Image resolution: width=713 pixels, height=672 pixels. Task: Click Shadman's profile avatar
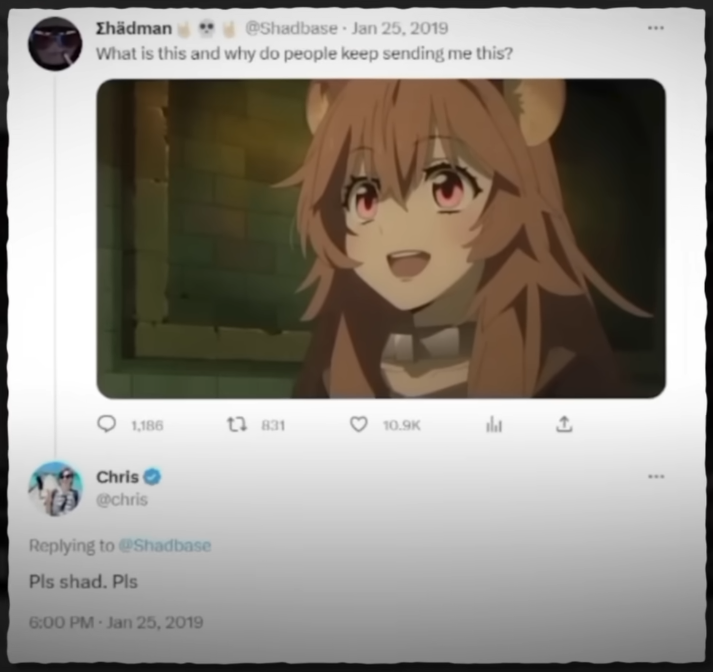click(x=55, y=44)
